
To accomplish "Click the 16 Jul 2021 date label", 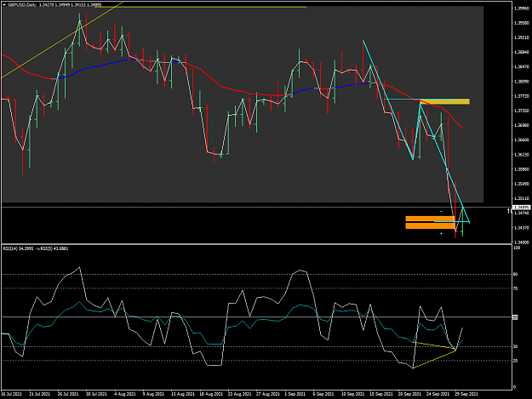I will pyautogui.click(x=12, y=394).
